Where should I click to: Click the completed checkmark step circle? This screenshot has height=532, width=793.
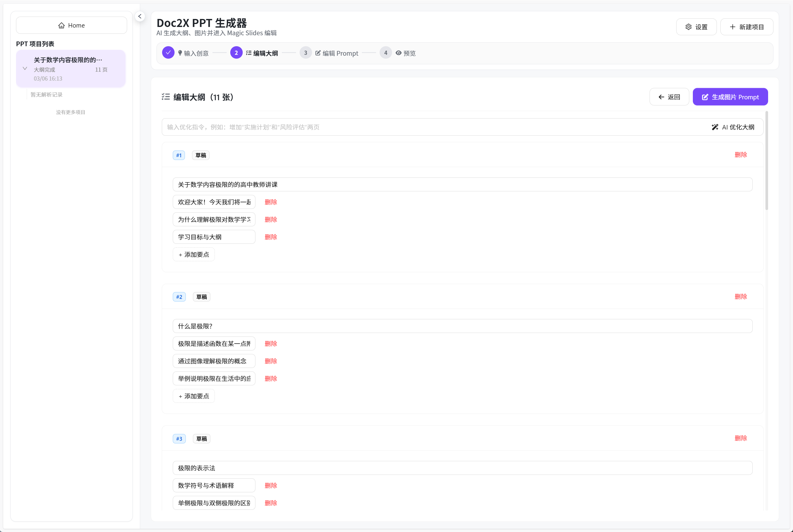(168, 53)
